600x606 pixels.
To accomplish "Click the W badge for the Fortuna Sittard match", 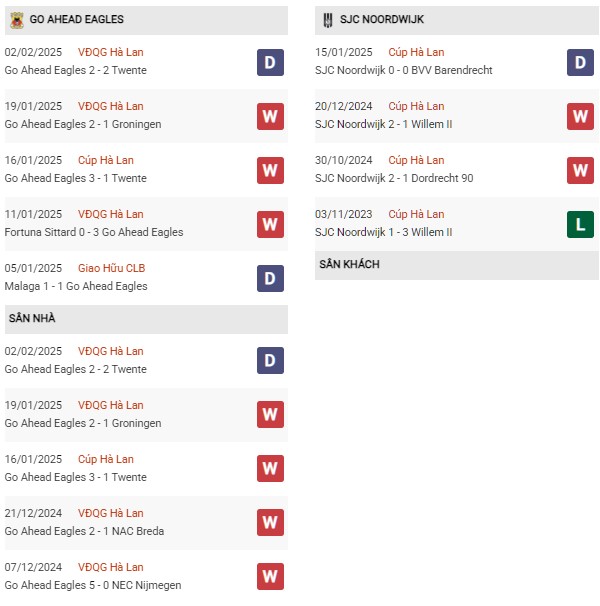I will point(270,224).
